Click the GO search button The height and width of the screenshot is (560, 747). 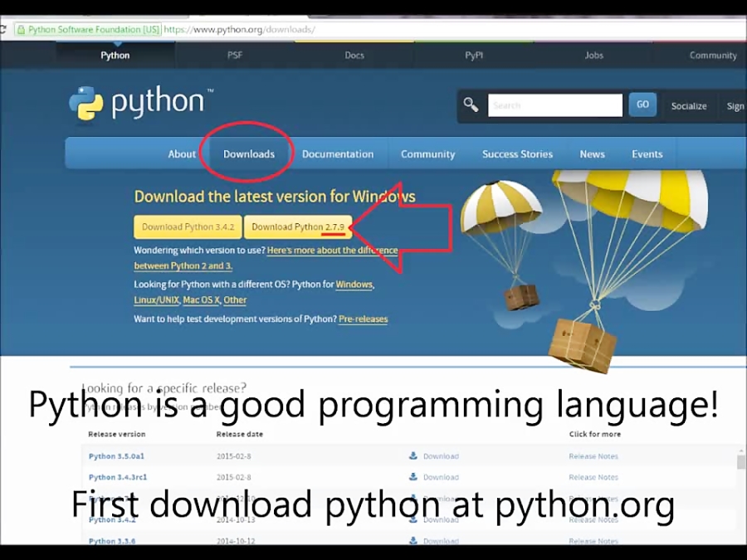click(x=642, y=105)
